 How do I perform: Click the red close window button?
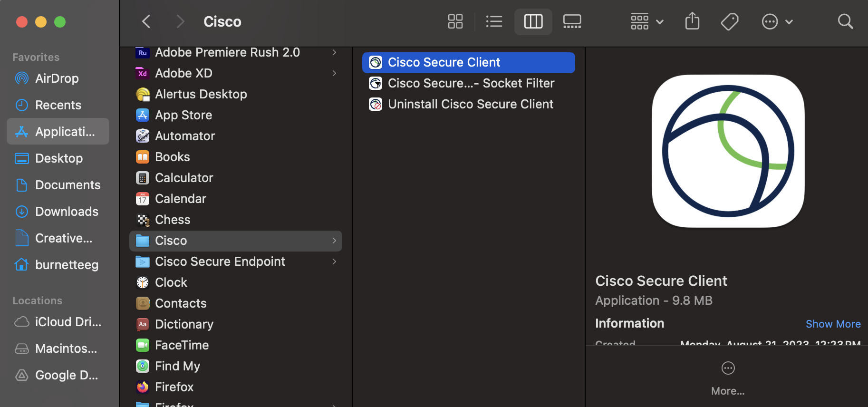coord(22,22)
